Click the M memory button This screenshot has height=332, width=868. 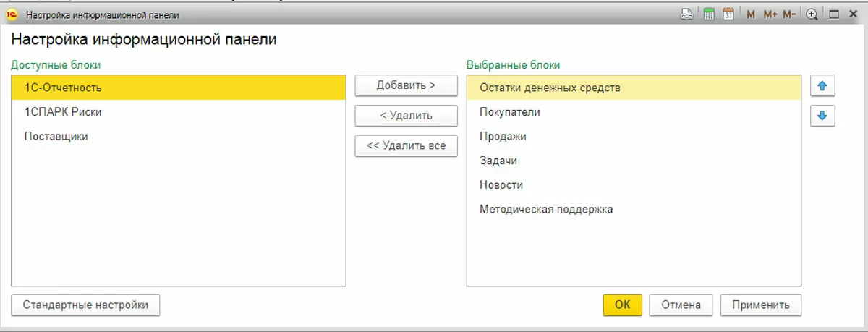751,14
